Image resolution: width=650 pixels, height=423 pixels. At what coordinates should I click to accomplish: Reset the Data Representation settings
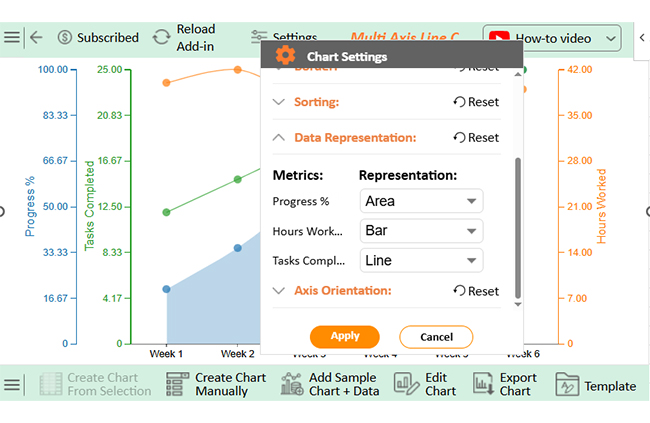click(476, 138)
